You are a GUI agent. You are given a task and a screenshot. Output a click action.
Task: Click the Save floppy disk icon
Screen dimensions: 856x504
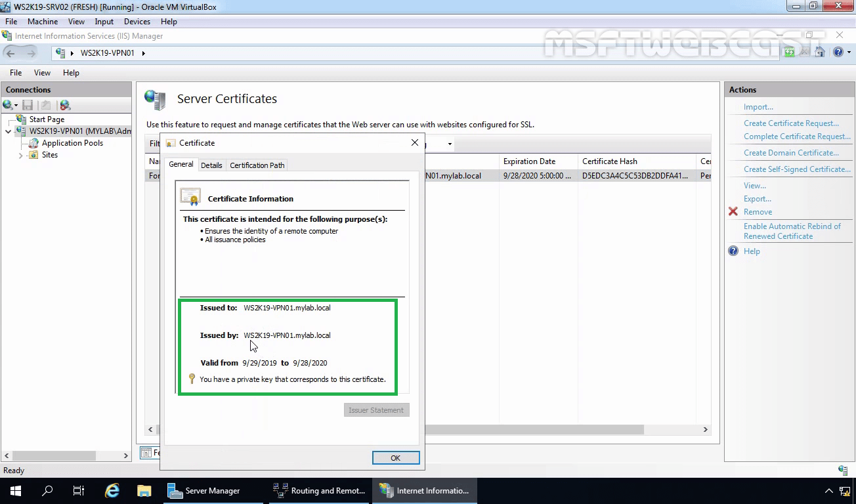coord(28,105)
